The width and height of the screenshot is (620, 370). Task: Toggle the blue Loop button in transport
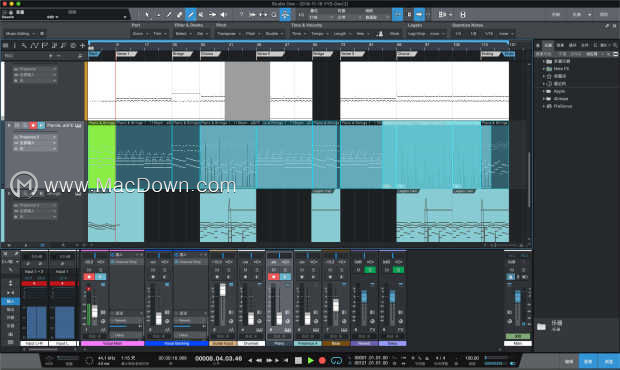(x=336, y=361)
